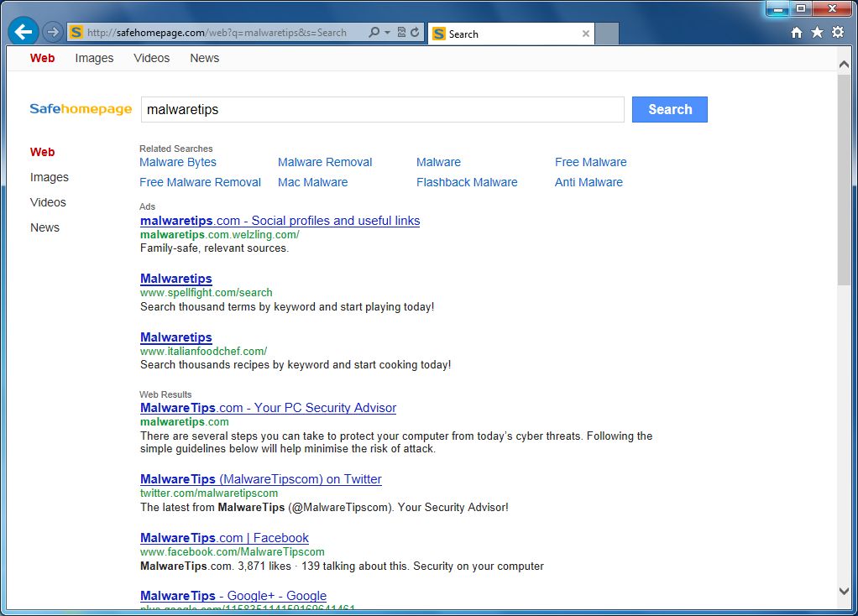This screenshot has height=616, width=858.
Task: Click the malwaretips search input box
Action: click(383, 109)
